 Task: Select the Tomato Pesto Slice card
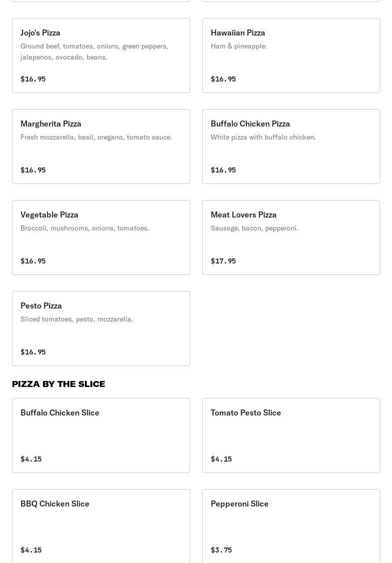click(291, 435)
